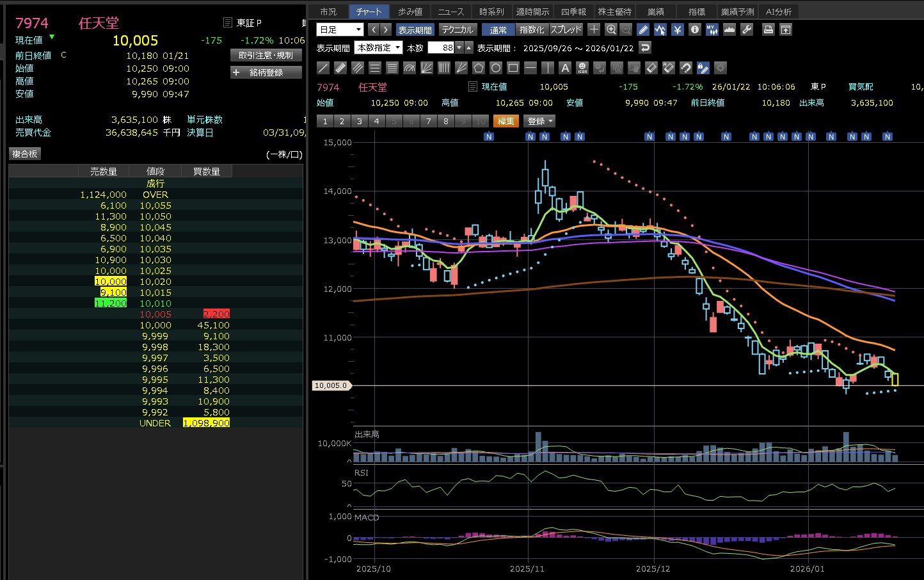The image size is (924, 580).
Task: Toggle 指数化 indexed chart mode
Action: click(532, 29)
